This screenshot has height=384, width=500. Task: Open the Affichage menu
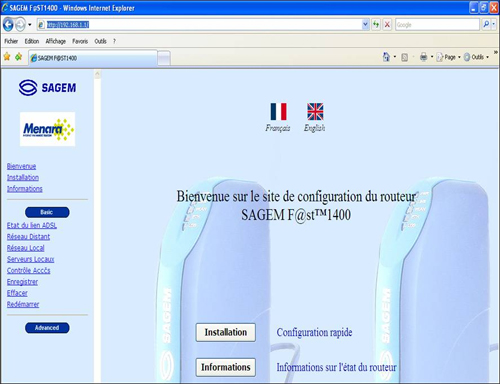[56, 41]
